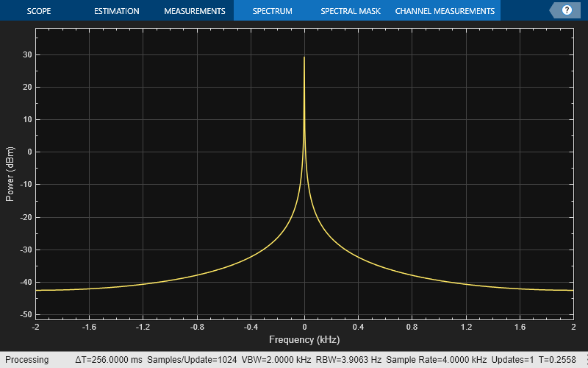The height and width of the screenshot is (368, 588).
Task: Switch to CHANNEL MEASUREMENTS tab
Action: pos(445,11)
